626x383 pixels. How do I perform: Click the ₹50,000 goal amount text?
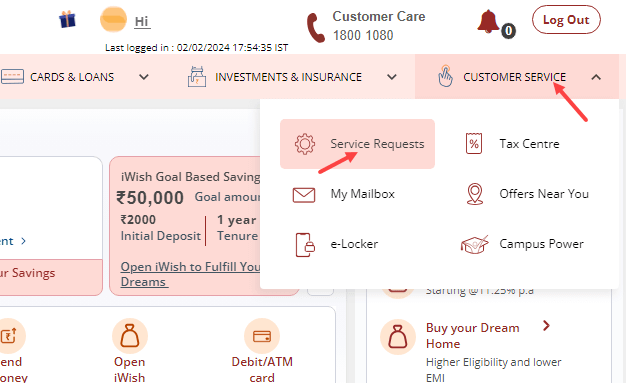tap(150, 198)
